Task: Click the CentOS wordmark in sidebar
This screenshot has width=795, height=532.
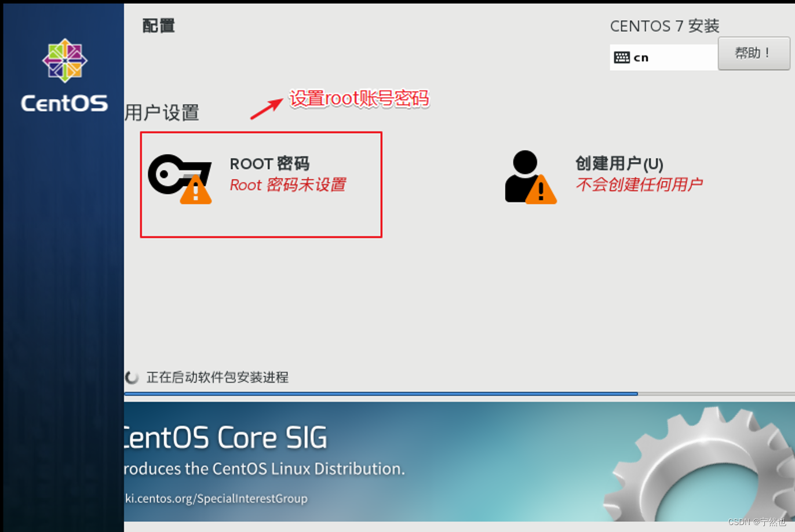Action: [x=64, y=104]
